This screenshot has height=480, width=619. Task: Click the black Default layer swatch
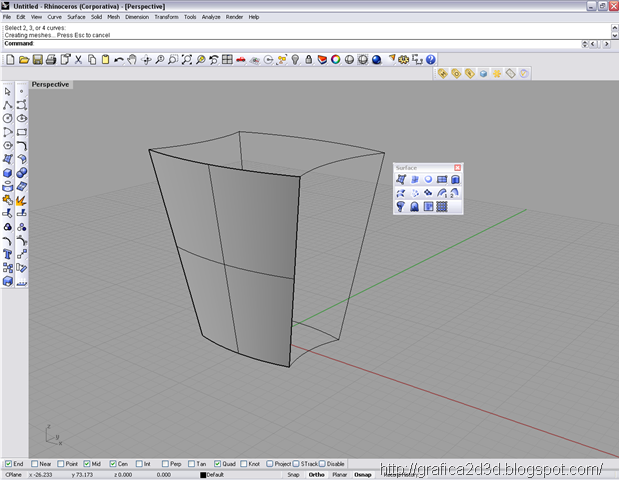click(x=203, y=475)
